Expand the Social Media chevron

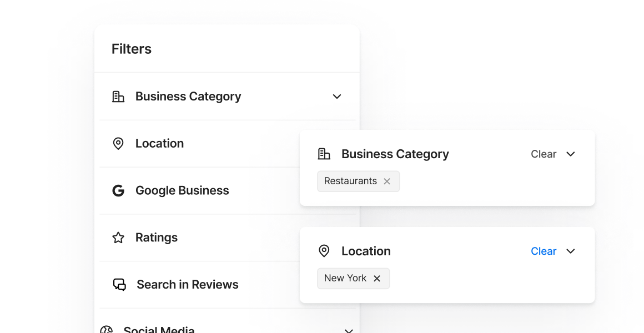[349, 331]
